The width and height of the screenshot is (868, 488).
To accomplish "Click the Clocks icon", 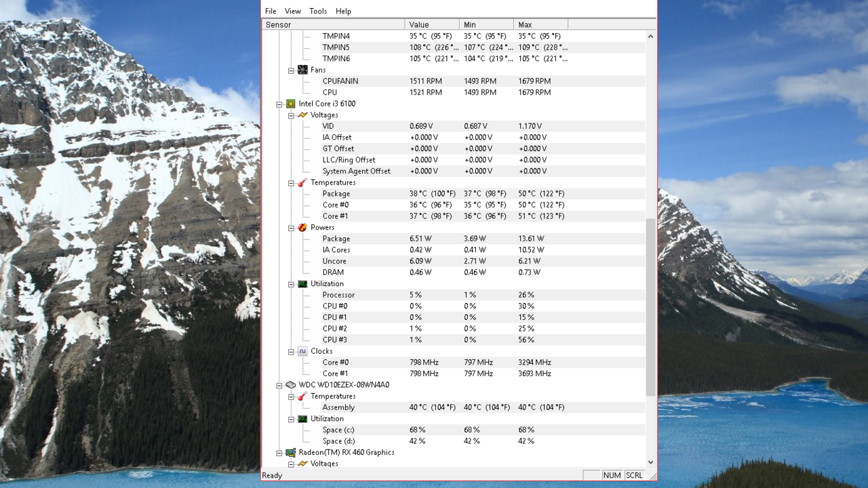I will point(302,351).
